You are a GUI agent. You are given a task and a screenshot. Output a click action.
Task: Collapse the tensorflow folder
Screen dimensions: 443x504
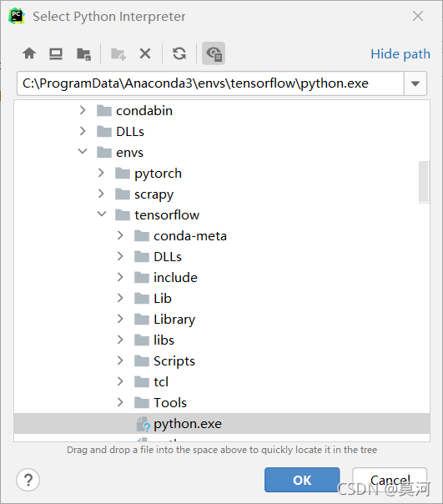102,214
